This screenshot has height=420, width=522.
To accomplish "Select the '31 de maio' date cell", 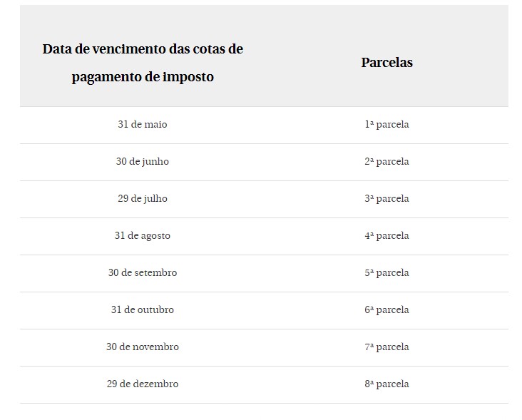I will pos(143,125).
